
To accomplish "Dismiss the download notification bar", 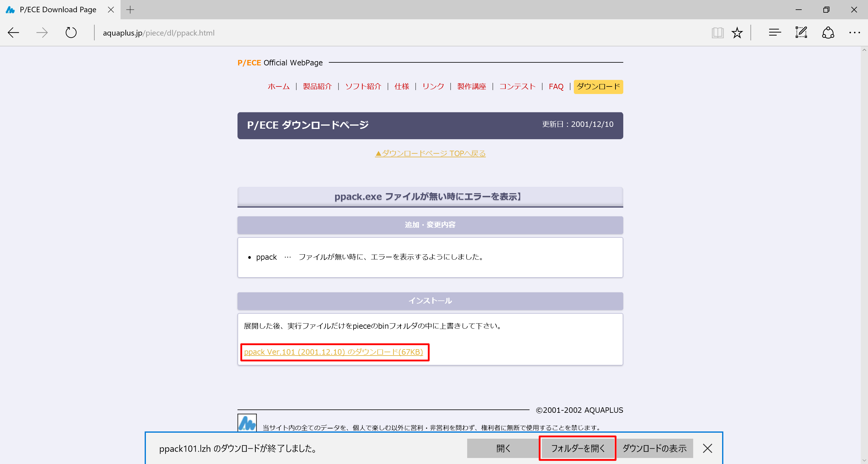I will pos(708,448).
